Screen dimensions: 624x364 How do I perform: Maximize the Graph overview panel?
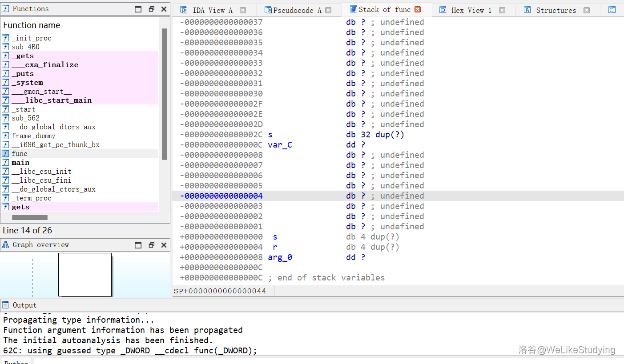pos(138,245)
